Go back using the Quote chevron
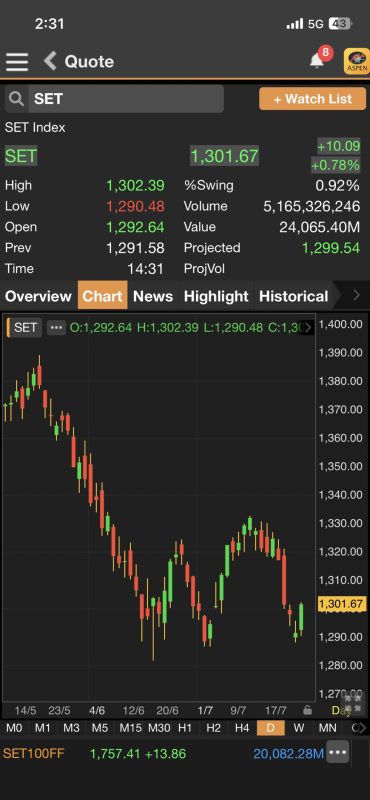370x800 pixels. (50, 61)
